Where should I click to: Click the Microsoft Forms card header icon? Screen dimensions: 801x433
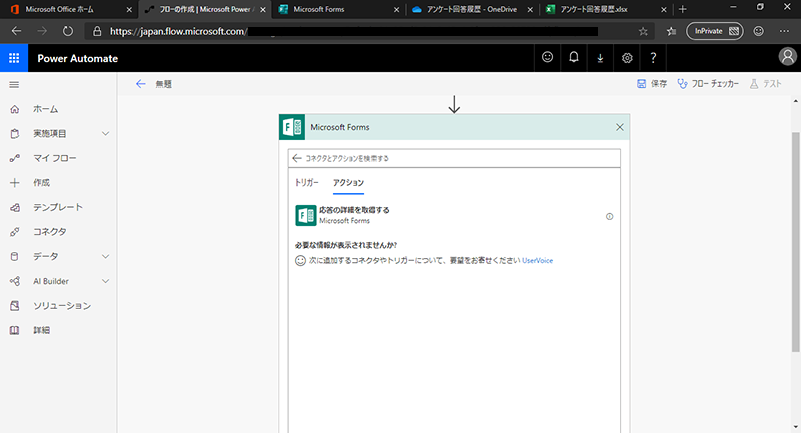292,127
